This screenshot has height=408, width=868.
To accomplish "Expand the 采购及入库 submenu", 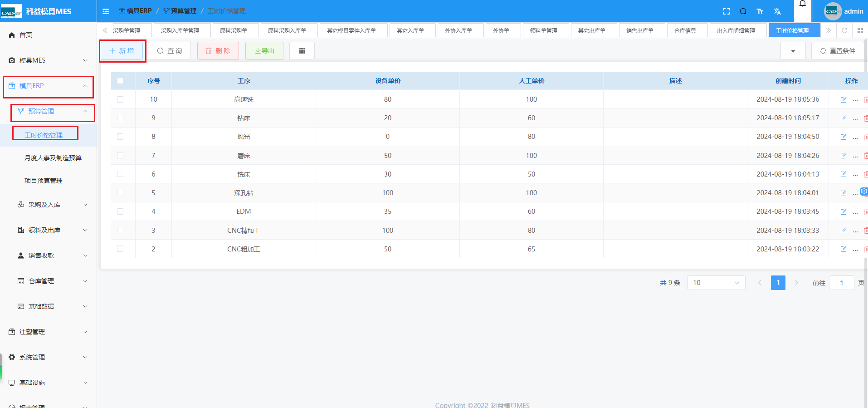I will pyautogui.click(x=48, y=205).
